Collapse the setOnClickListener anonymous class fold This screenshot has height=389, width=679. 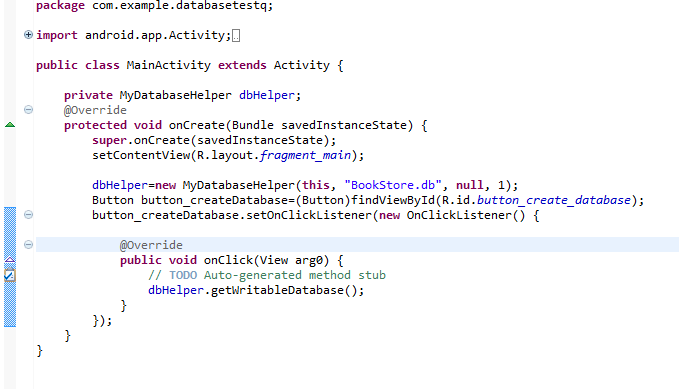(28, 214)
